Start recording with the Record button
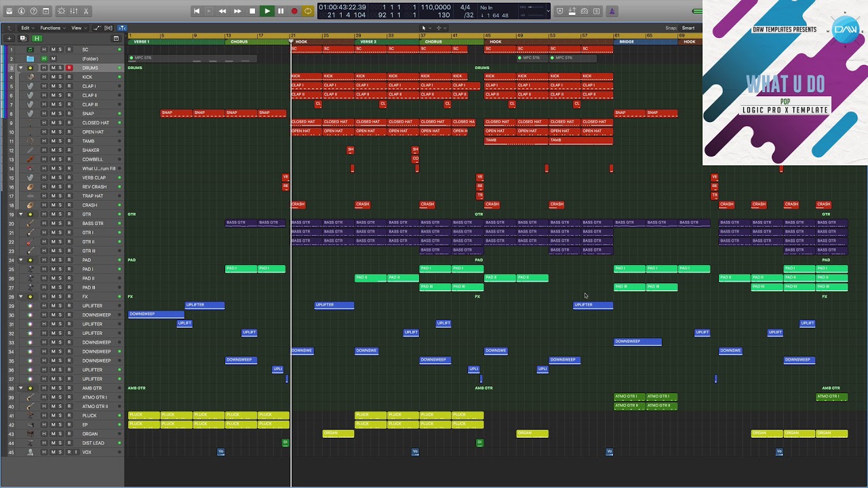 point(294,11)
